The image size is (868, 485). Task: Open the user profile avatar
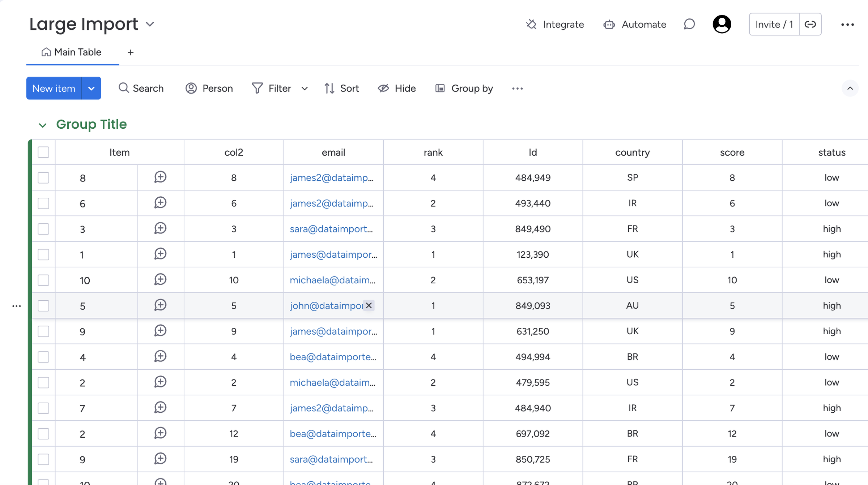(x=722, y=24)
